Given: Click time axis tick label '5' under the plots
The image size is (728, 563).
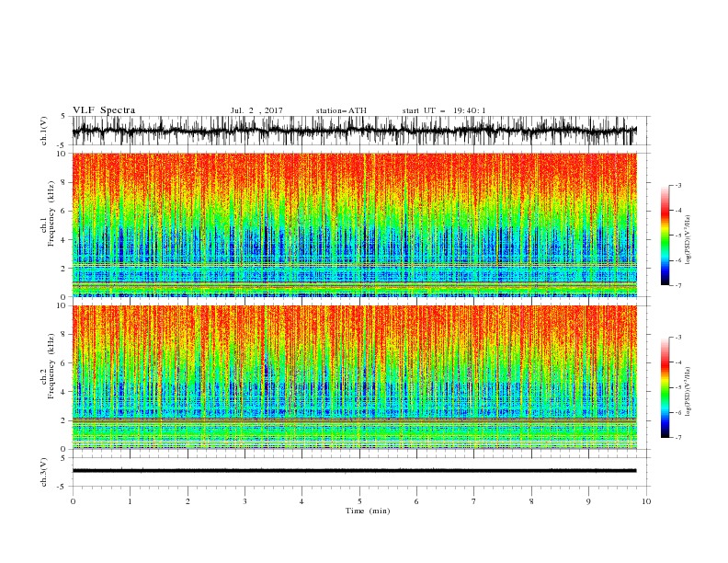Looking at the screenshot, I should tap(359, 501).
